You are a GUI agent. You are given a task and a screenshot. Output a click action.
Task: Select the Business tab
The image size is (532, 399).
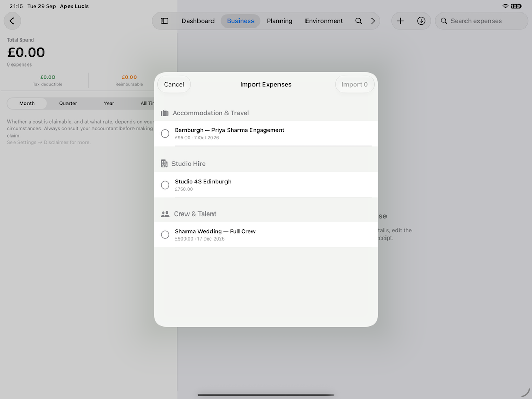click(241, 21)
